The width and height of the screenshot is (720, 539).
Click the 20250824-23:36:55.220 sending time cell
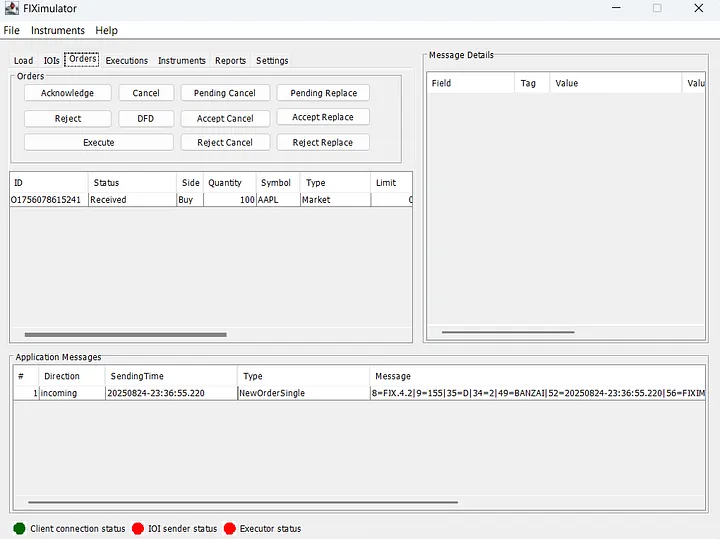(x=171, y=393)
